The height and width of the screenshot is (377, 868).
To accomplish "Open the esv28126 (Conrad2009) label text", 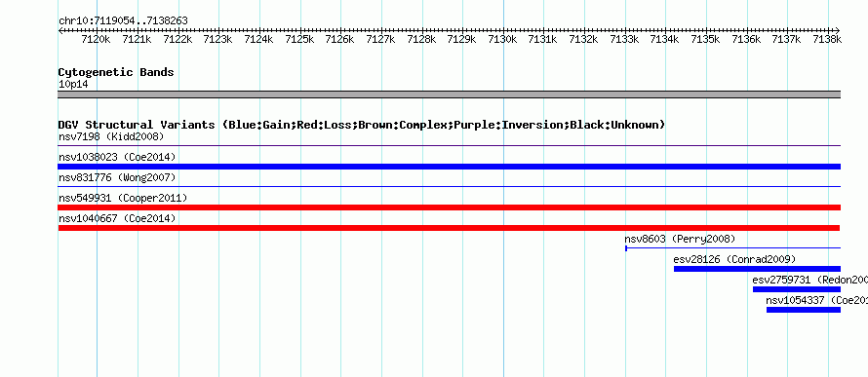I will (x=734, y=259).
